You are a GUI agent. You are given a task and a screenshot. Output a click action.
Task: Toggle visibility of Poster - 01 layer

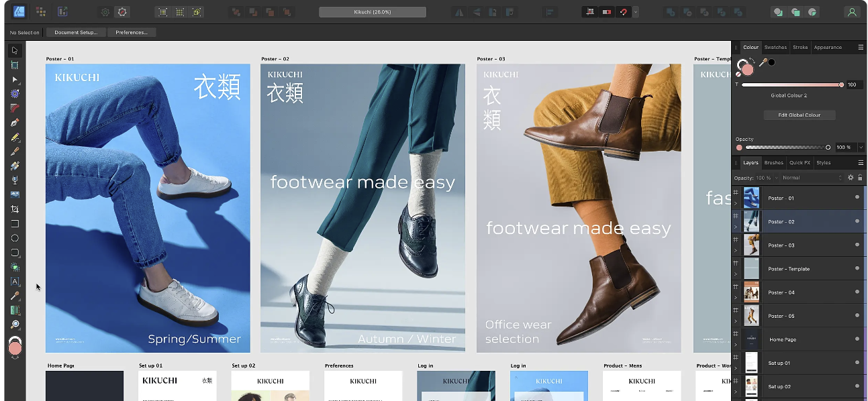[x=857, y=197]
